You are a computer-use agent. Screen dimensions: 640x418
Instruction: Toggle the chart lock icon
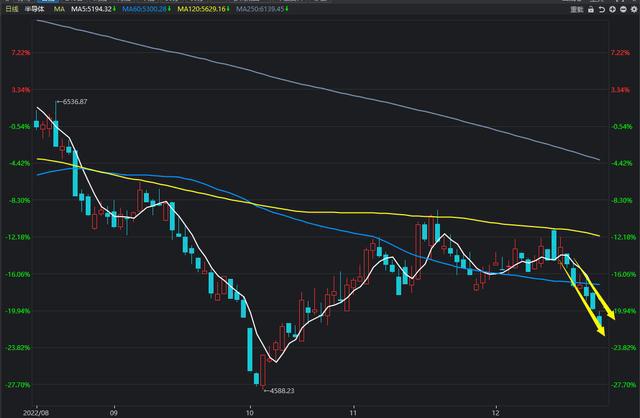[x=591, y=9]
